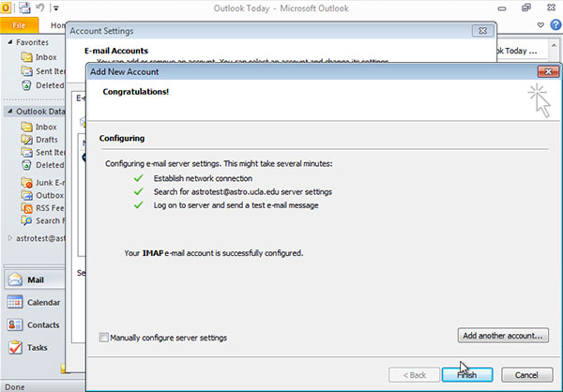Switch to Mail navigation pane
The height and width of the screenshot is (392, 563).
pos(35,279)
